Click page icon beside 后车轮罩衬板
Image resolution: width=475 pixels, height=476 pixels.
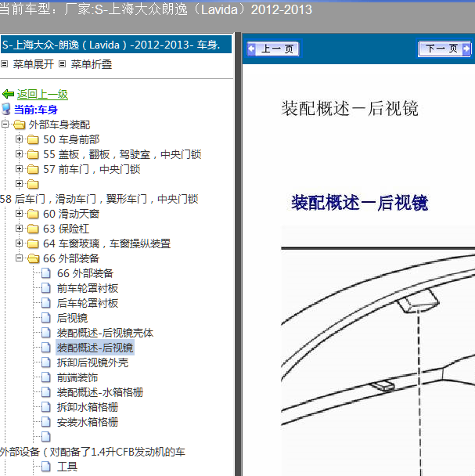[x=46, y=303]
